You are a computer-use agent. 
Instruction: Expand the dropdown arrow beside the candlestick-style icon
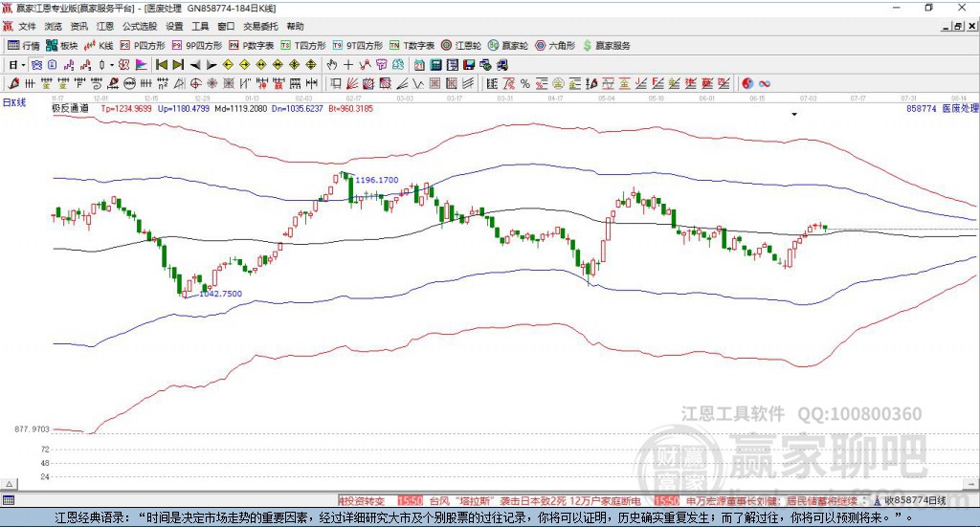click(112, 65)
